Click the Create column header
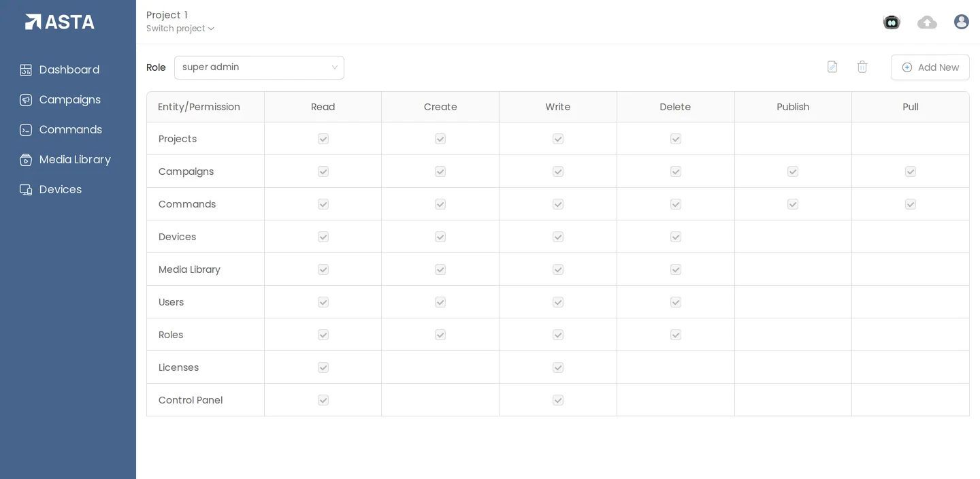The width and height of the screenshot is (980, 479). coord(440,107)
